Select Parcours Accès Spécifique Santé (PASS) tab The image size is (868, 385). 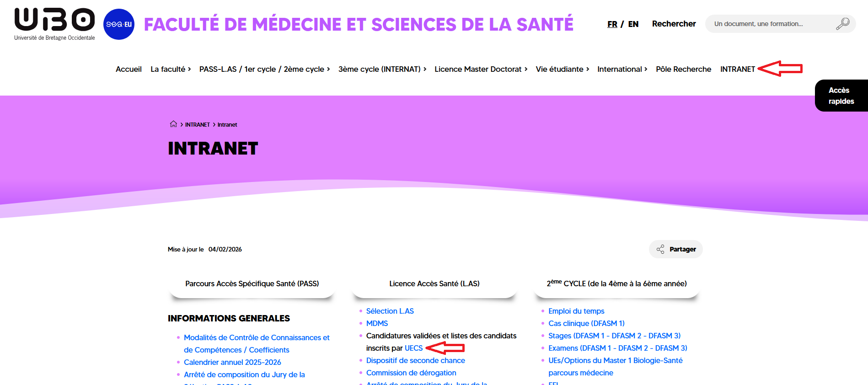[x=252, y=283]
